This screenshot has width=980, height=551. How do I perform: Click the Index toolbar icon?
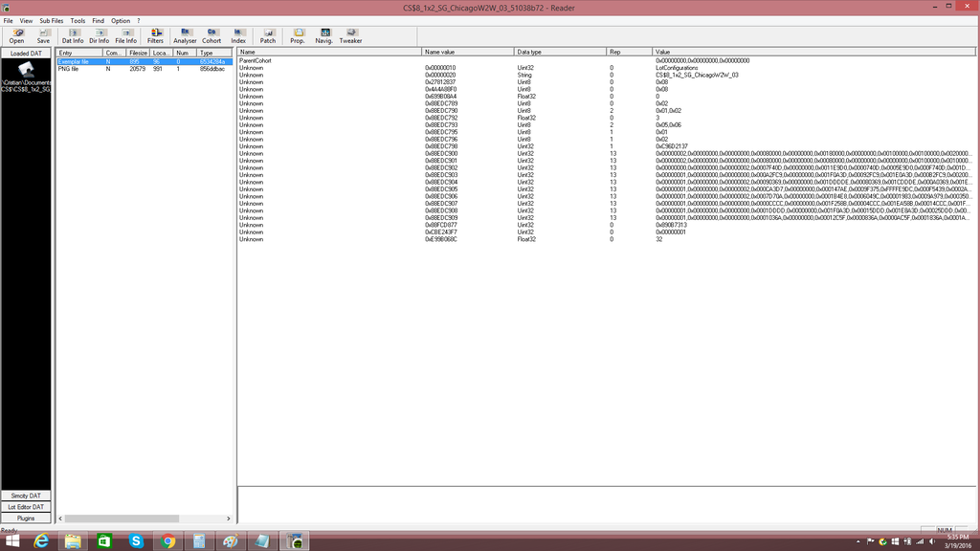(x=238, y=35)
